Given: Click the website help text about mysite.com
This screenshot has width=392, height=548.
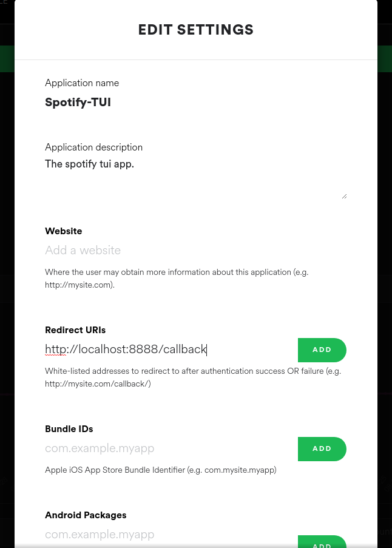Looking at the screenshot, I should coord(176,278).
